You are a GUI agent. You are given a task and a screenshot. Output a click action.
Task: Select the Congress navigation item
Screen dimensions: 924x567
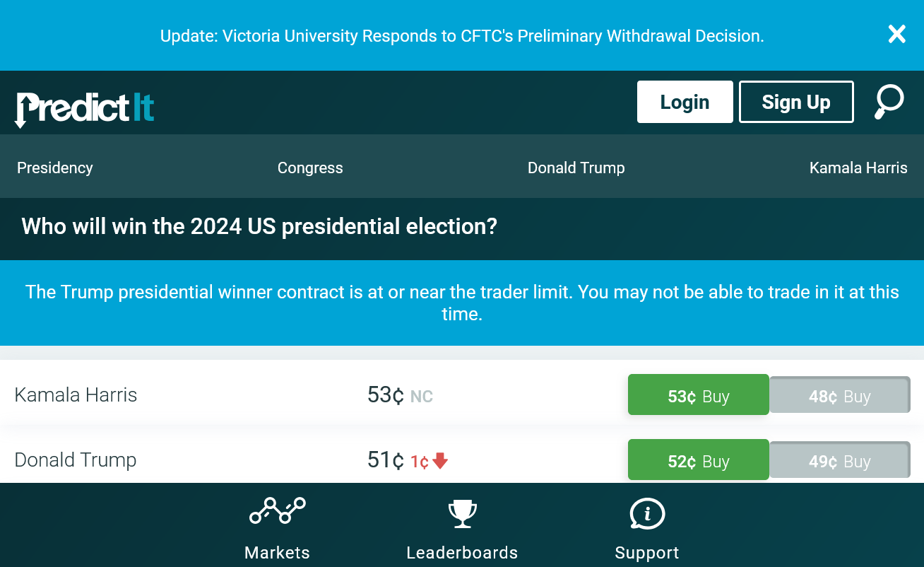point(310,168)
